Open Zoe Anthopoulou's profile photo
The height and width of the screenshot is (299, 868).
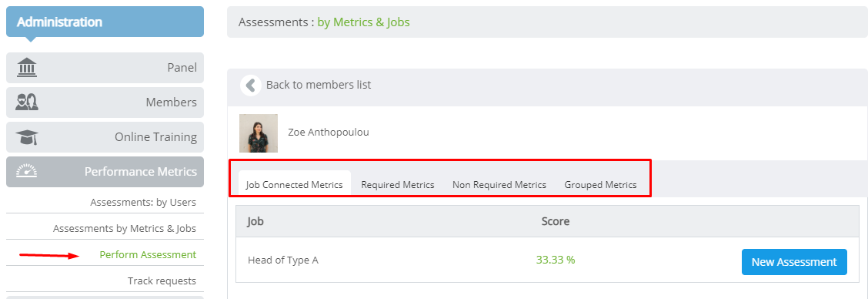pos(259,133)
